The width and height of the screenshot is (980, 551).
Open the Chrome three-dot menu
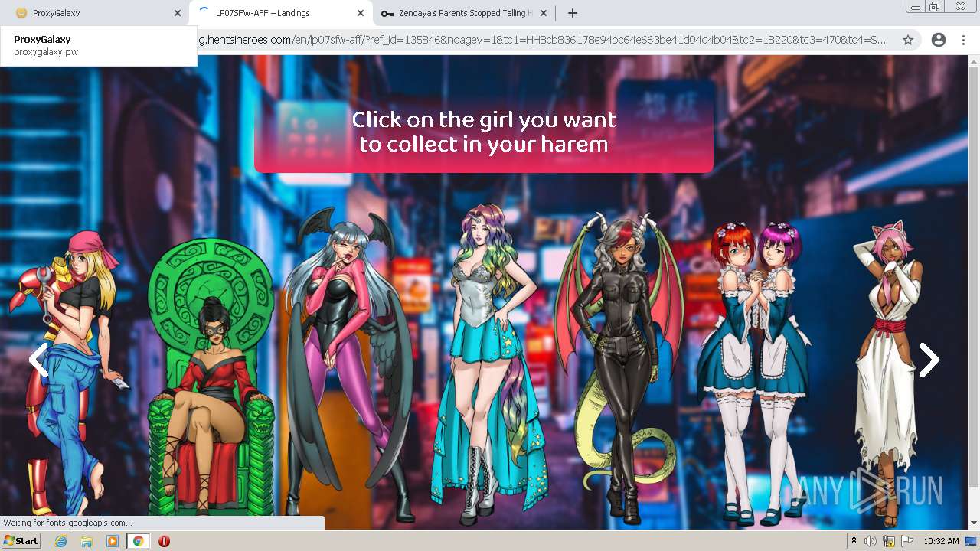click(963, 40)
